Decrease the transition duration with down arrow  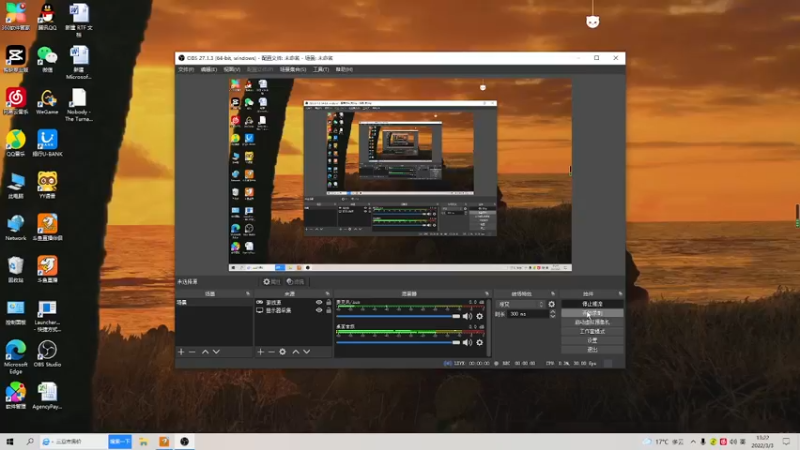click(x=553, y=316)
